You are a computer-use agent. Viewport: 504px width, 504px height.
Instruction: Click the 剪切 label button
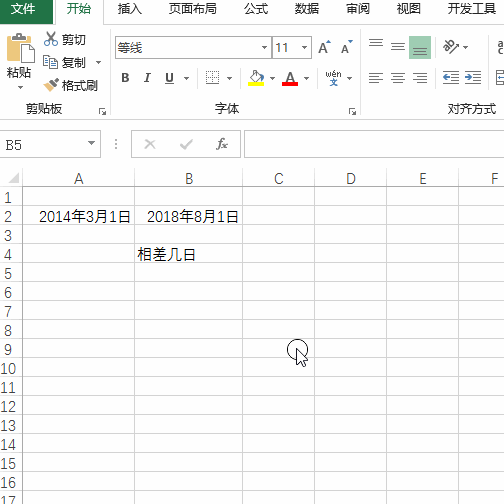click(x=74, y=40)
